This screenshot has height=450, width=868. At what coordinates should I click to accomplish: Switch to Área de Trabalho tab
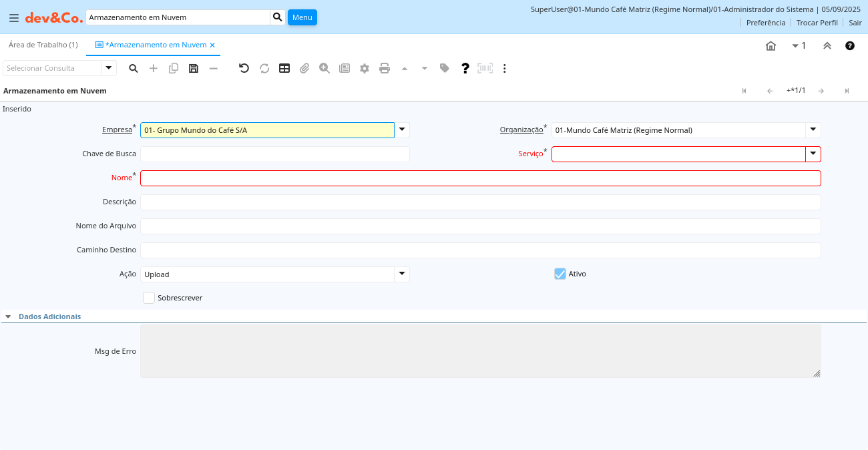[x=43, y=45]
